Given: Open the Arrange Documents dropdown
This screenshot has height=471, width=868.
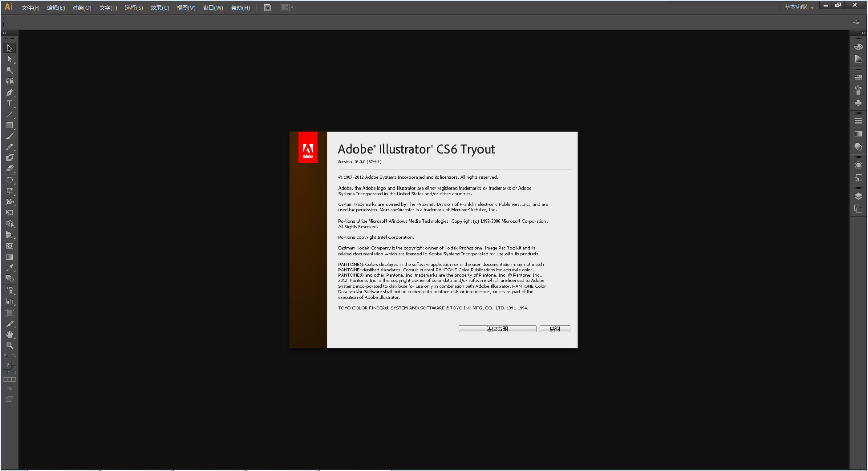Looking at the screenshot, I should tap(287, 8).
